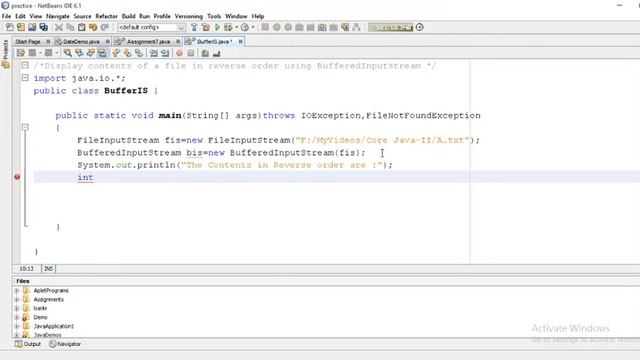The height and width of the screenshot is (360, 640).
Task: Click the Copy icon in the main toolbar
Action: coord(70,27)
